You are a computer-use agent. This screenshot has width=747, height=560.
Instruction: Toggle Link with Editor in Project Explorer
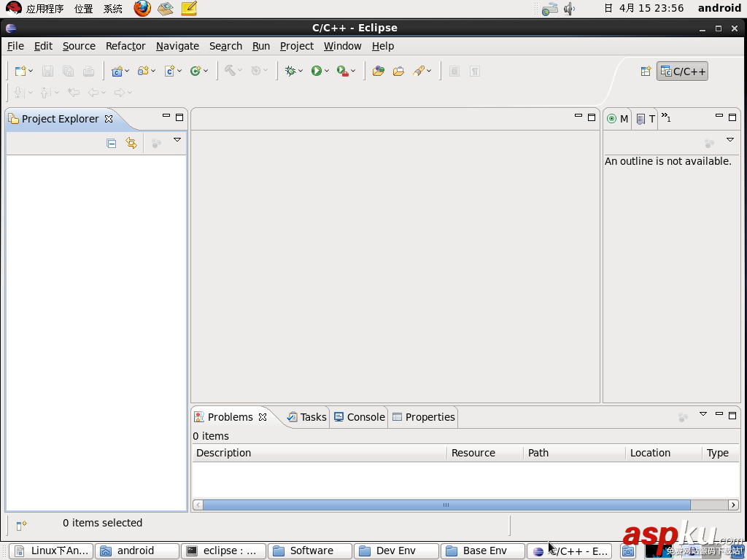coord(131,143)
